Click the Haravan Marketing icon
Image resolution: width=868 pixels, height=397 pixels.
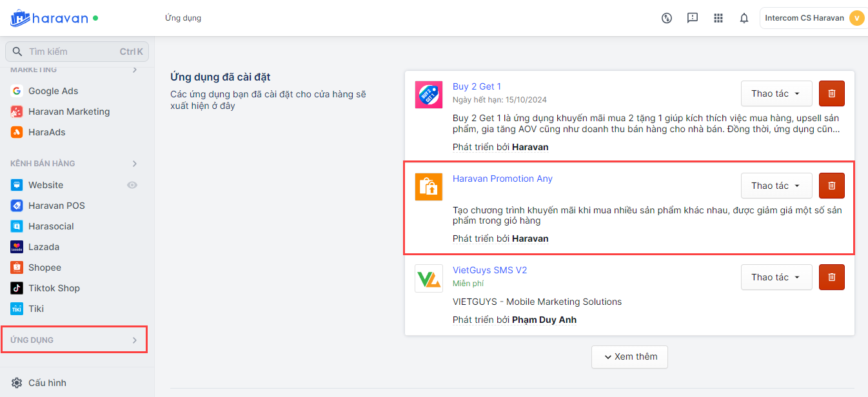tap(17, 111)
